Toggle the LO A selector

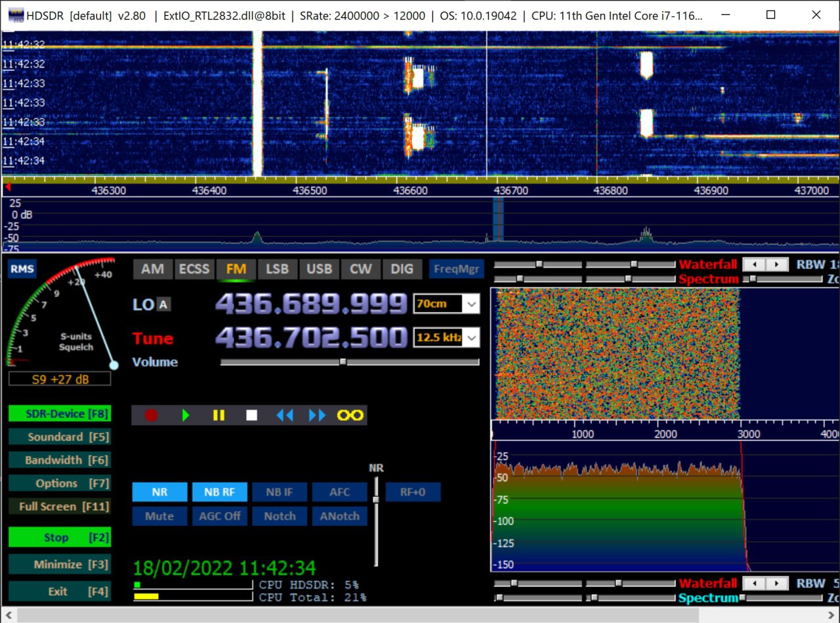(163, 304)
